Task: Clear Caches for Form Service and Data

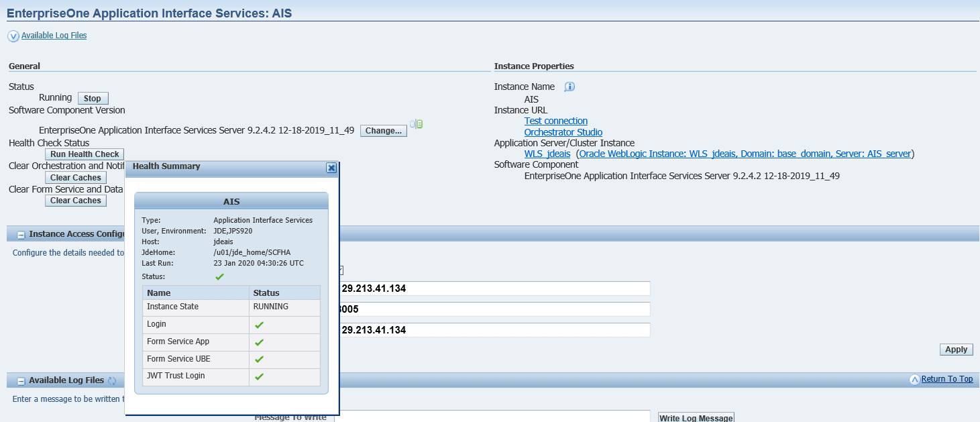Action: (76, 201)
